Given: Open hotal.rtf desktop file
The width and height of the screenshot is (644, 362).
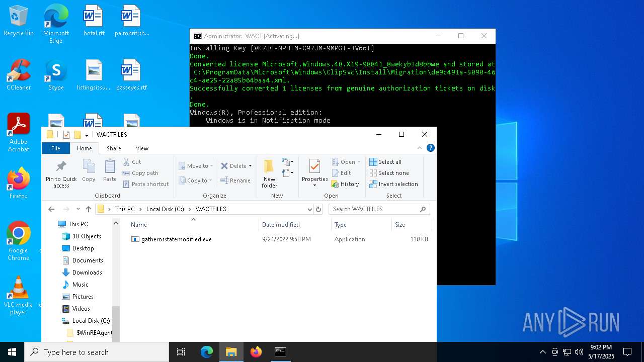Looking at the screenshot, I should coord(94,21).
